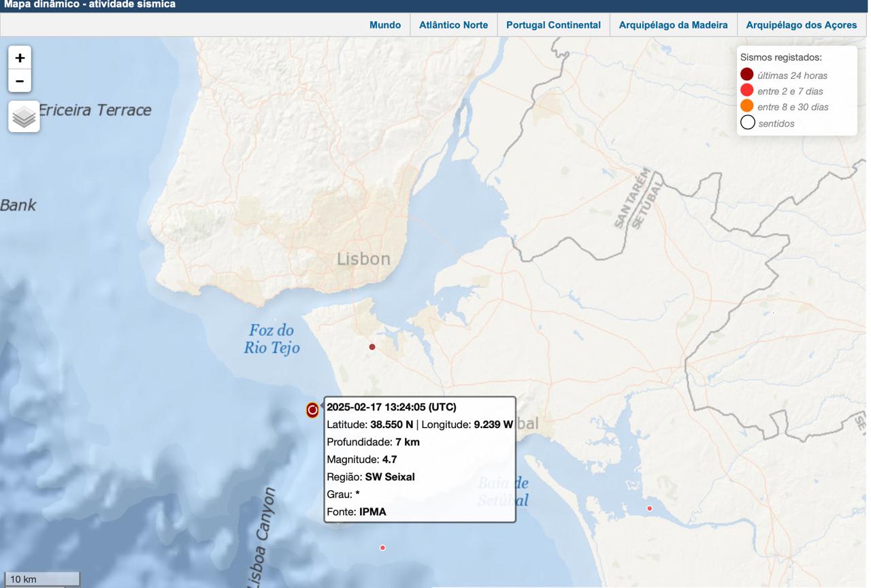Click the orange 'entre 8 e 30 dias' swatch
871x588 pixels.
[747, 106]
